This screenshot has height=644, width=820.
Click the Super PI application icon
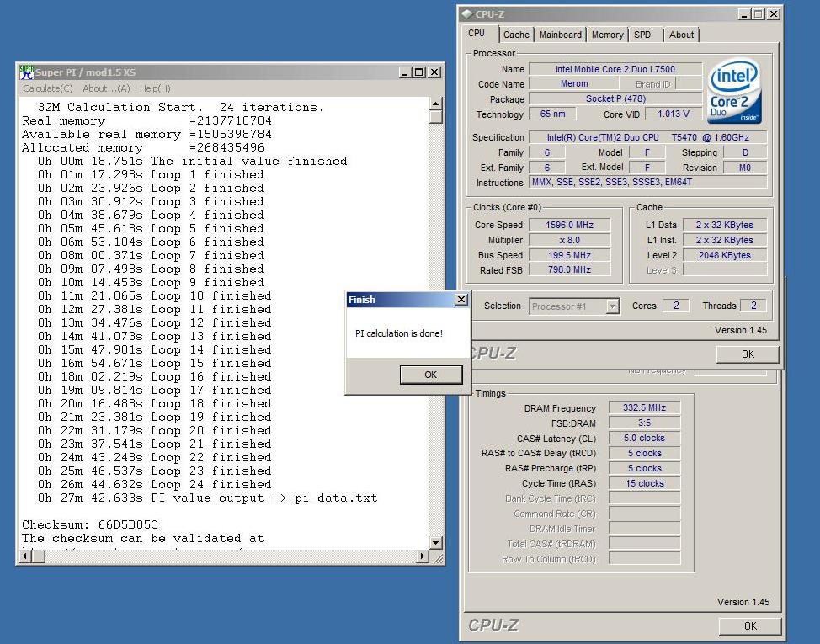tap(25, 72)
